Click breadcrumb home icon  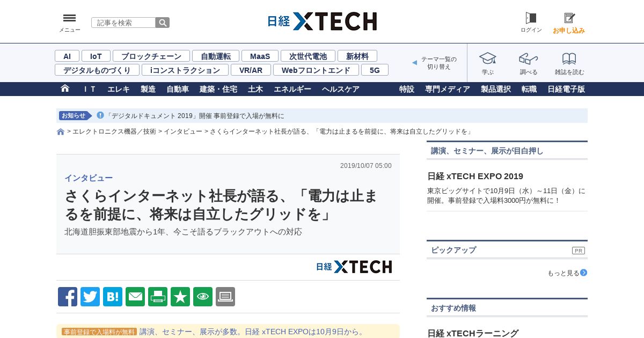61,131
